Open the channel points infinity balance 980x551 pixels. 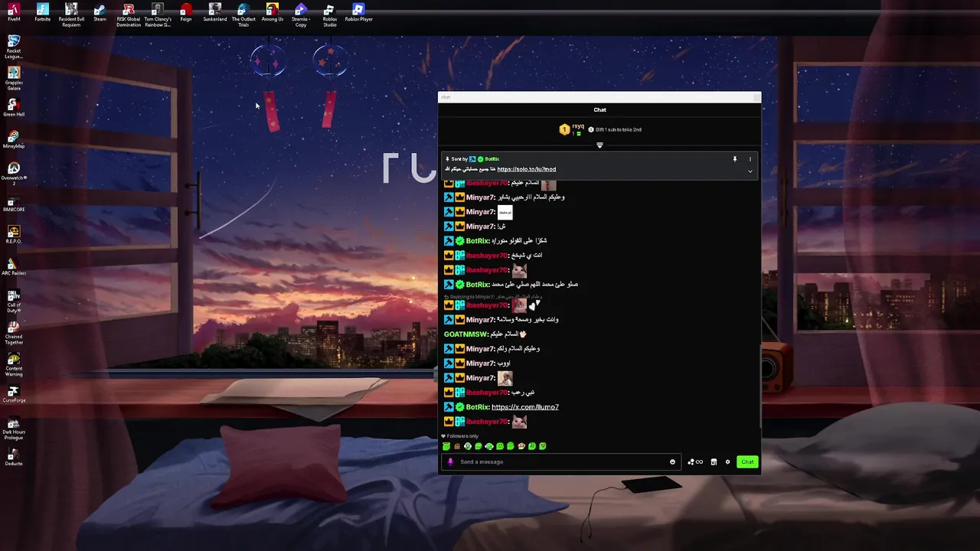tap(695, 461)
